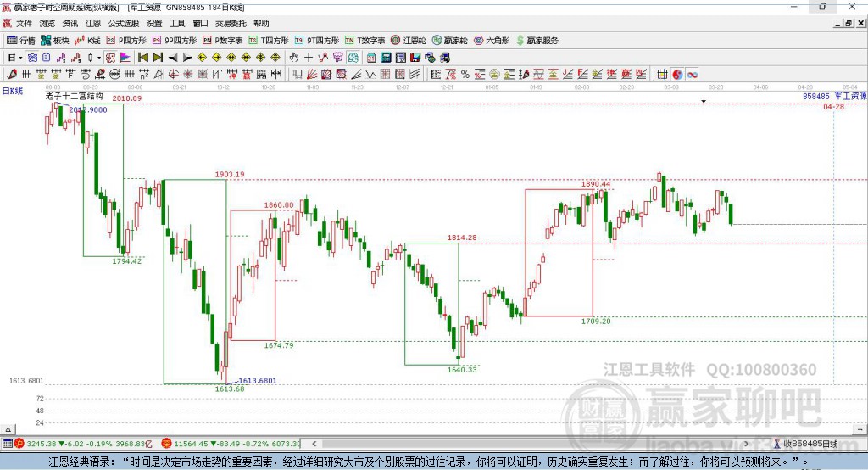Click the 858485 军工资源 code label

[x=835, y=96]
